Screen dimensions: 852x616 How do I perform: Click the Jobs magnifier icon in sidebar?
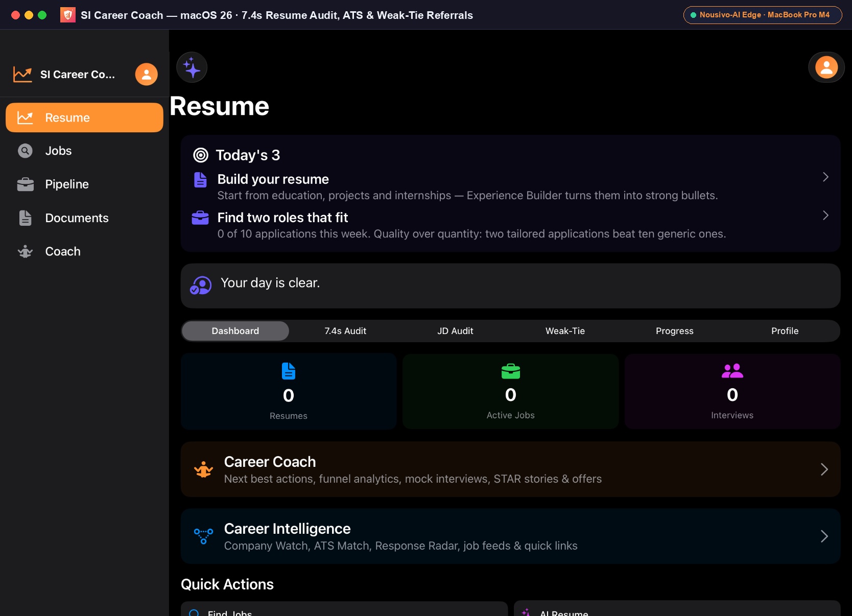(25, 151)
